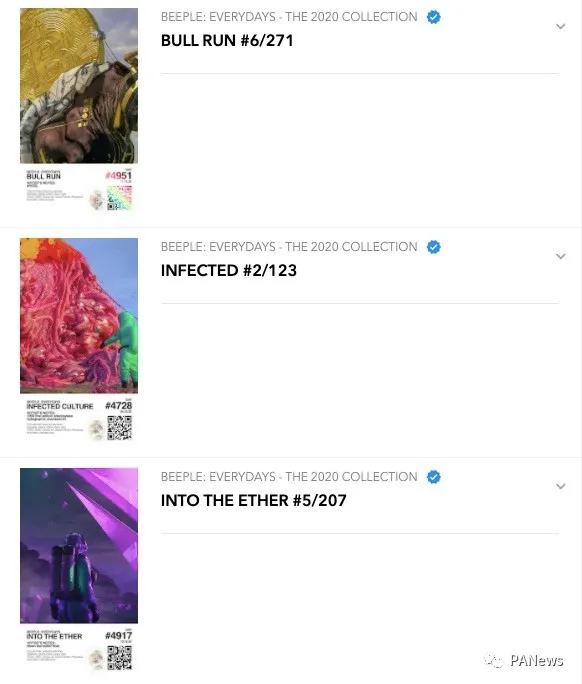Image resolution: width=582 pixels, height=684 pixels.
Task: Open collection link above INTO THE ETHER title
Action: coord(289,477)
